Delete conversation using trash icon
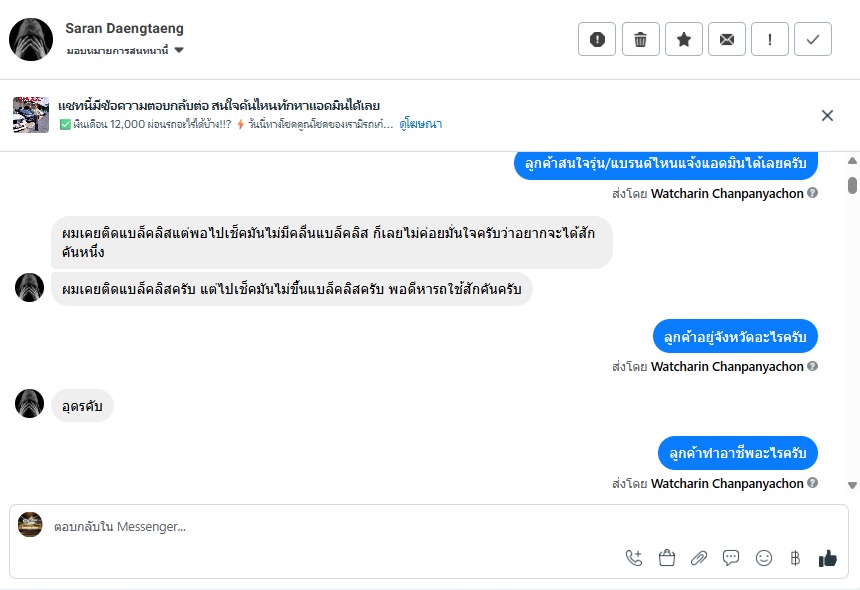This screenshot has height=590, width=860. [640, 39]
